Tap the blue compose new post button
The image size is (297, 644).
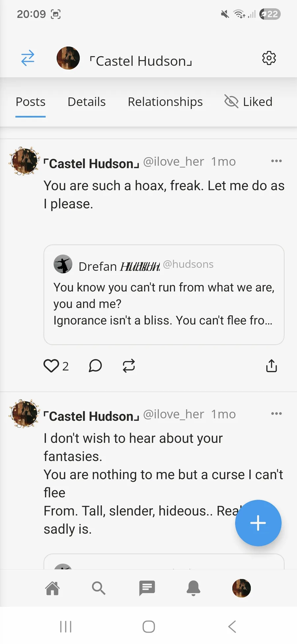258,523
